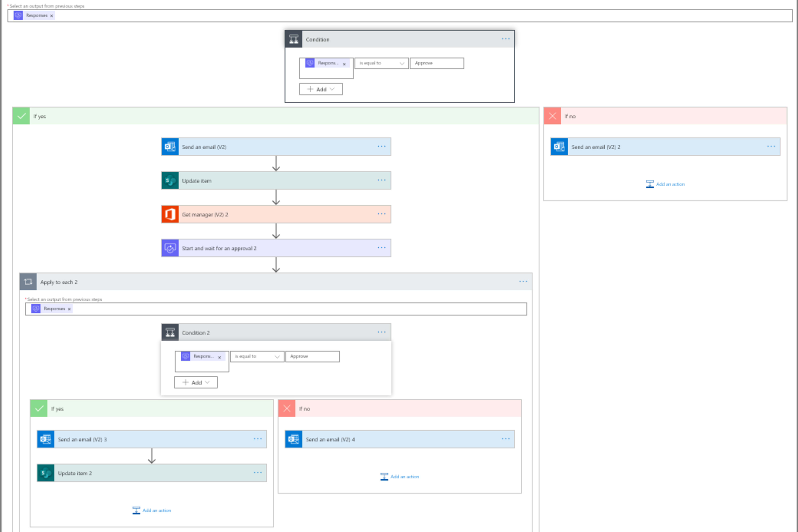The height and width of the screenshot is (532, 798).
Task: Expand the Add dropdown in Condition 2
Action: coord(196,382)
